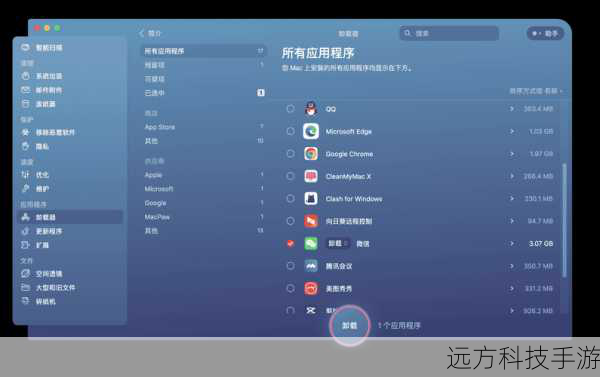
Task: Expand CleanMyMac X details chevron
Action: [x=512, y=176]
